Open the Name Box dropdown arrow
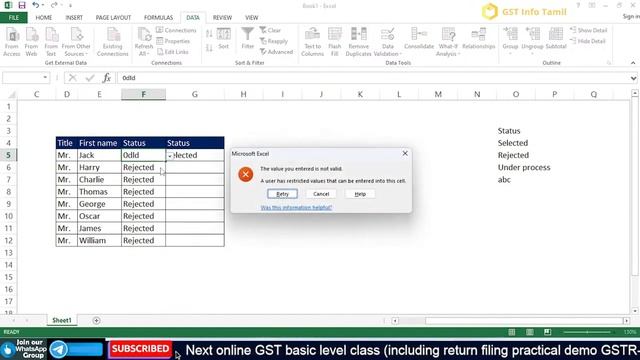Screen dimensions: 640x360 pos(45,78)
